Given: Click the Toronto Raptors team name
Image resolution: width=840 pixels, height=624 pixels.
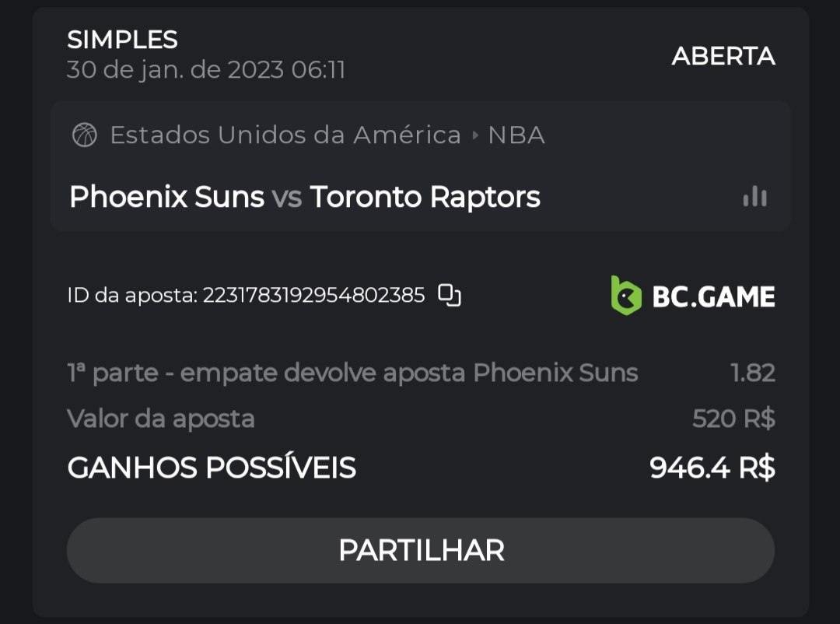Looking at the screenshot, I should tap(425, 197).
